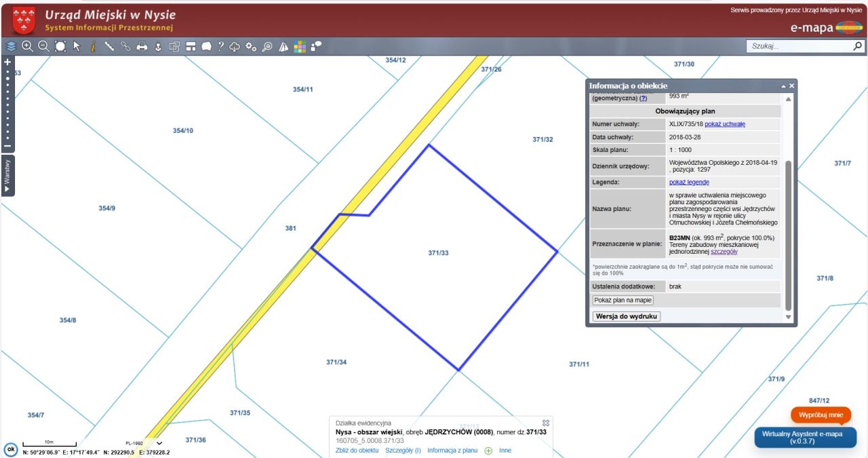Select the zoom out magnifier tool
Screen dimensions: 868x458
[x=43, y=46]
